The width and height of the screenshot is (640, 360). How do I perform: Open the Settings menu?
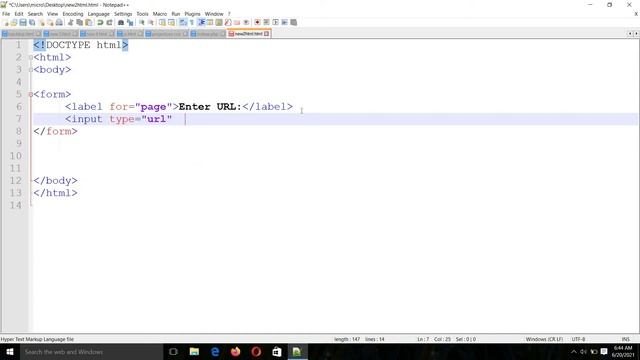[x=123, y=14]
